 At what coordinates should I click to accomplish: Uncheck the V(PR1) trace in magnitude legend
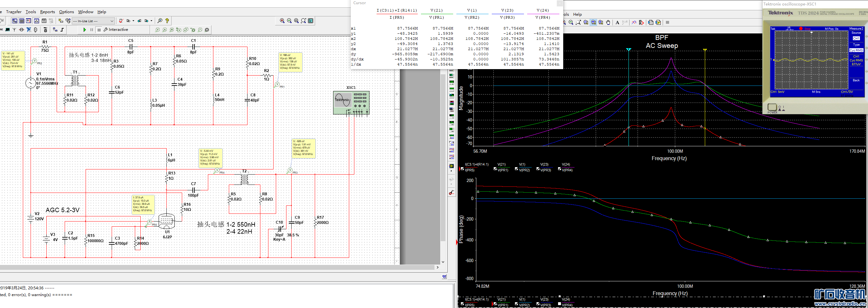pyautogui.click(x=495, y=169)
